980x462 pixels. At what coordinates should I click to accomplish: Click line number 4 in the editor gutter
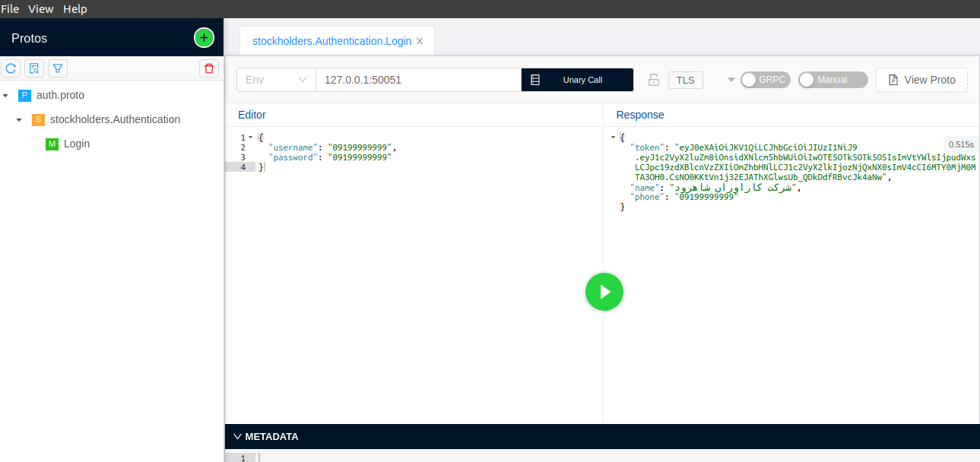pyautogui.click(x=243, y=167)
